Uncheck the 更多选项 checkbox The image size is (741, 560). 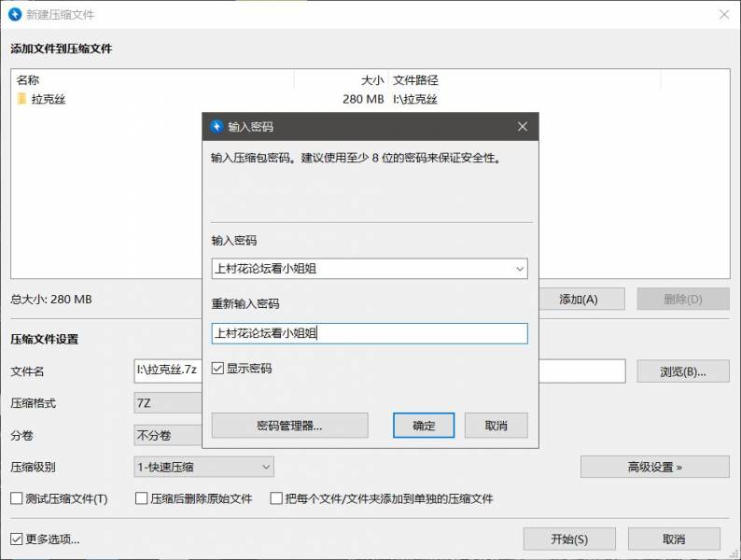point(16,539)
